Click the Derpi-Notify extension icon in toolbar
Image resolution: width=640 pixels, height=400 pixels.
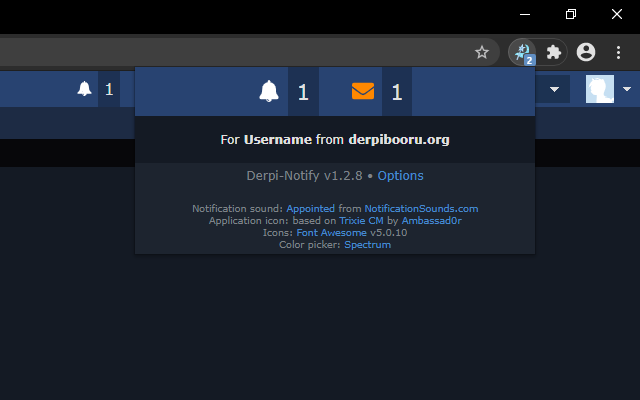point(522,52)
